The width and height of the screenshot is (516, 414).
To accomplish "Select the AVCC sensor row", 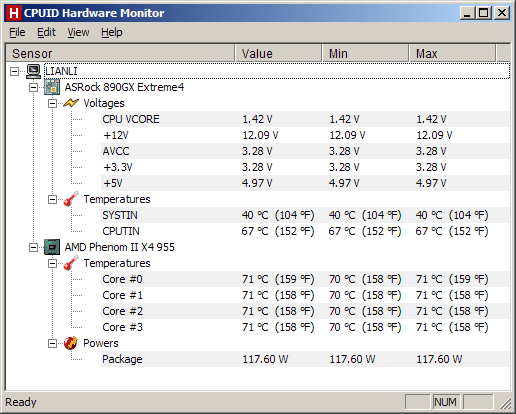I will click(x=305, y=151).
